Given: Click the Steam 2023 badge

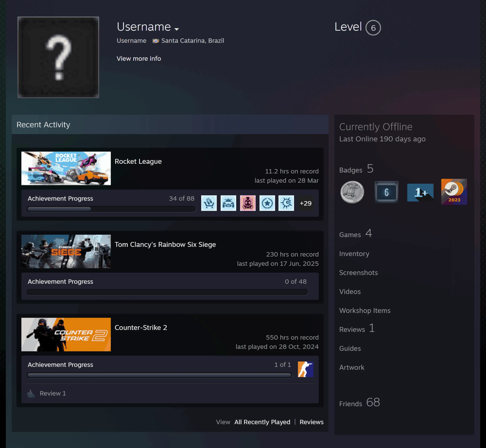Looking at the screenshot, I should pyautogui.click(x=454, y=192).
